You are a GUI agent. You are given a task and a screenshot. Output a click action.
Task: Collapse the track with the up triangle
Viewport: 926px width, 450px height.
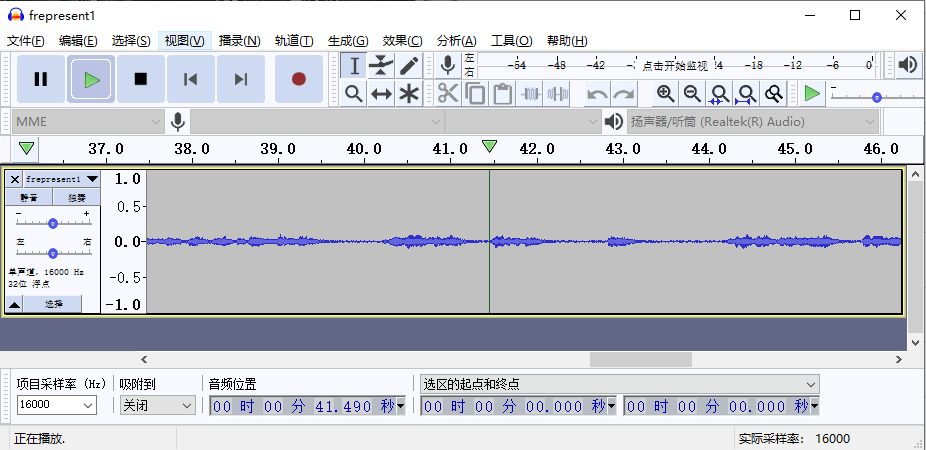(15, 304)
